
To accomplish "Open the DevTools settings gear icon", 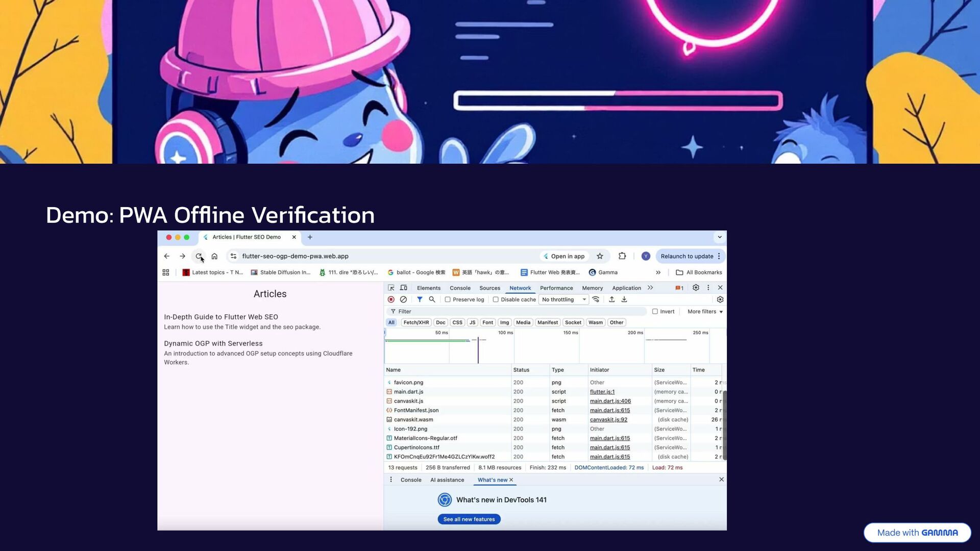I will point(696,288).
